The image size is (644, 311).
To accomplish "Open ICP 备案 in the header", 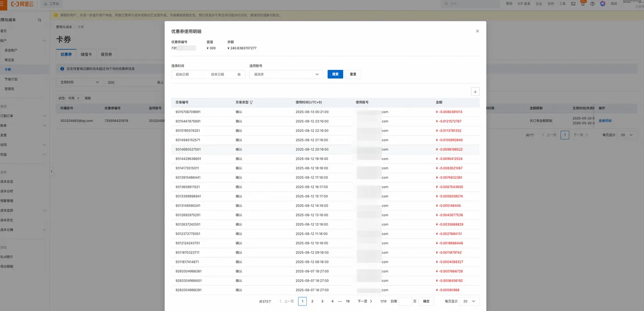I will click(524, 3).
